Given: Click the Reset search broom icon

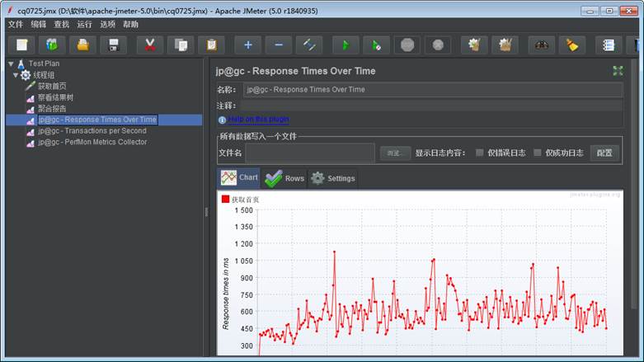Looking at the screenshot, I should [x=572, y=45].
